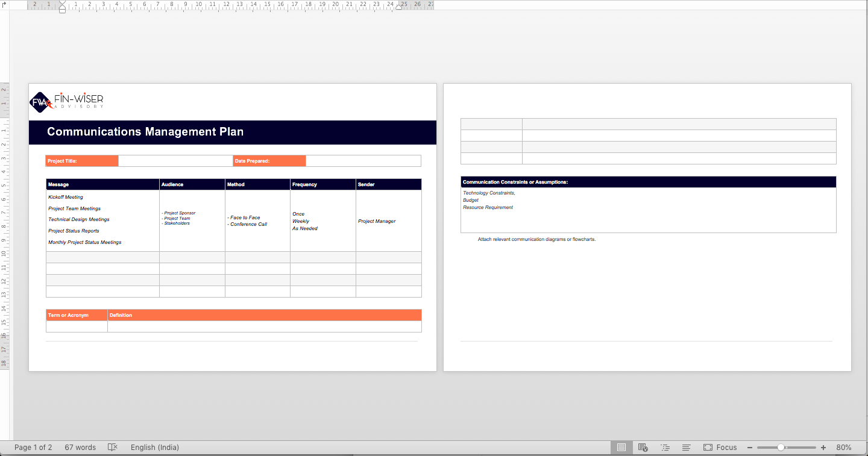Switch to Web Layout view icon
Image resolution: width=868 pixels, height=456 pixels.
(x=643, y=448)
